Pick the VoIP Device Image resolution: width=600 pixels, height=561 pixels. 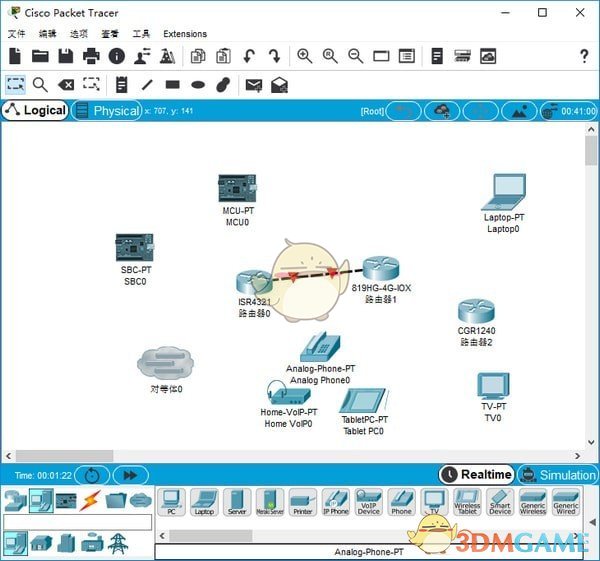[x=369, y=502]
